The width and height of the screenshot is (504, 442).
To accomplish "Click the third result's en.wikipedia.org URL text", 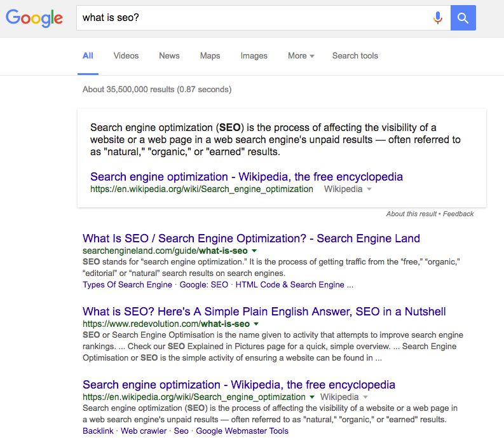I will (x=194, y=397).
